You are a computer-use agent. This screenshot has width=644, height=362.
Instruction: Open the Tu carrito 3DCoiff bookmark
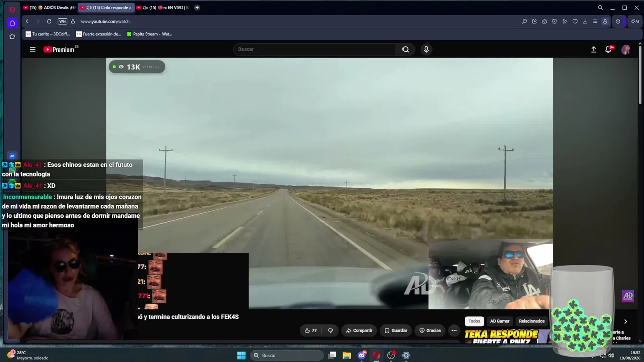[x=48, y=34]
